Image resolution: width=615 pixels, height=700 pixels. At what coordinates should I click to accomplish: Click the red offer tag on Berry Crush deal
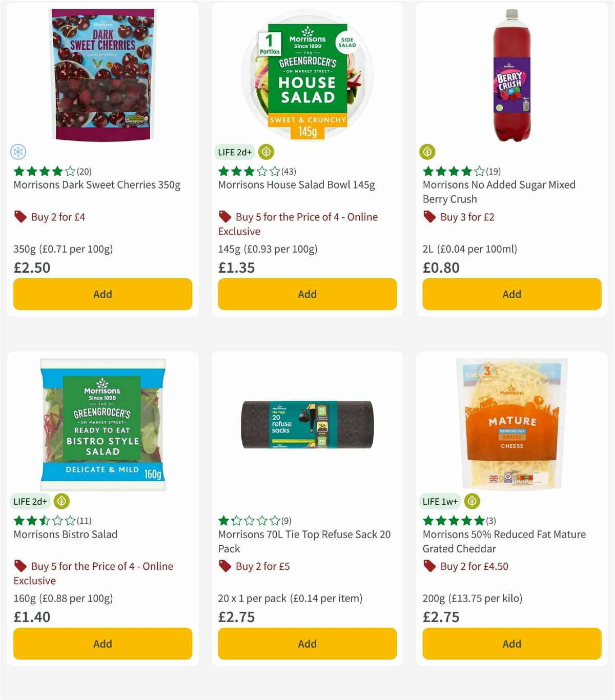pos(429,217)
